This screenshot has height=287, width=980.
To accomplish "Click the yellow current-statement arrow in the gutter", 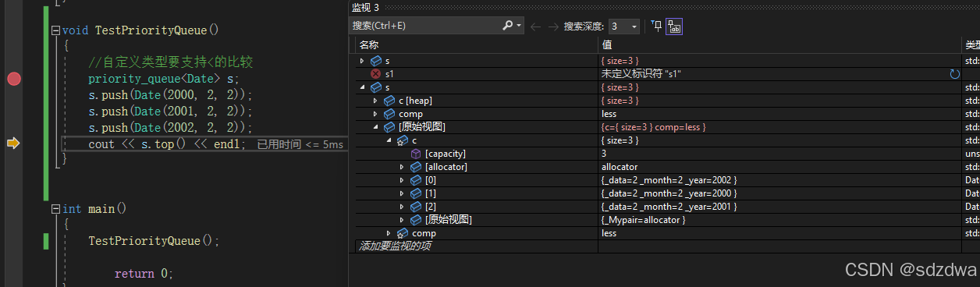I will [x=13, y=143].
